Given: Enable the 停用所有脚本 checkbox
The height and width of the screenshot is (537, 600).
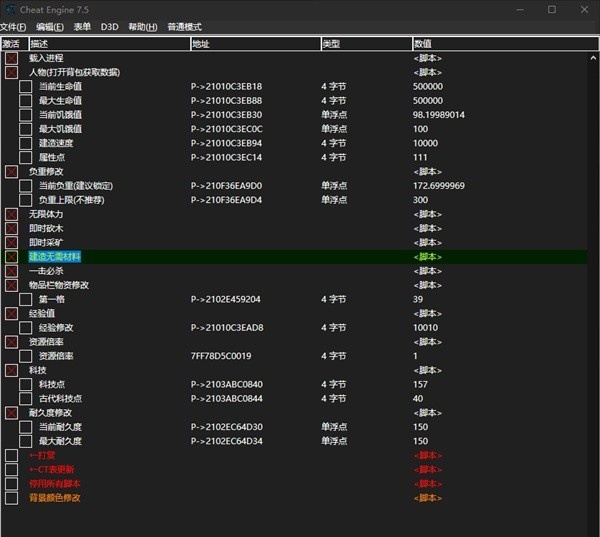Looking at the screenshot, I should point(11,483).
